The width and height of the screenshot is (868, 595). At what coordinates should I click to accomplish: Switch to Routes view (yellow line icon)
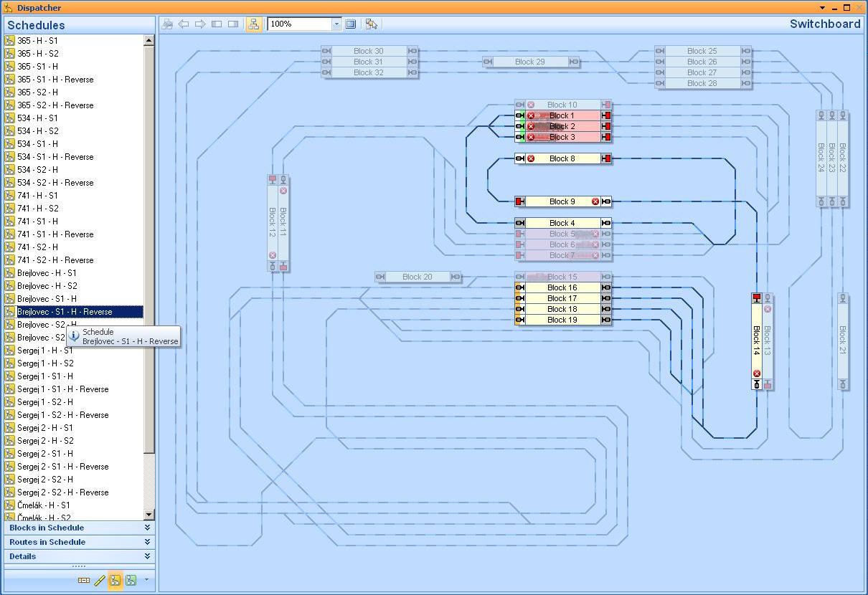tap(100, 581)
